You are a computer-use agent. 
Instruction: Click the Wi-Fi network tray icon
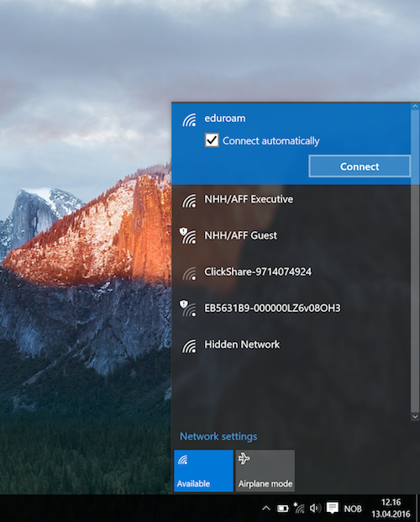point(299,508)
